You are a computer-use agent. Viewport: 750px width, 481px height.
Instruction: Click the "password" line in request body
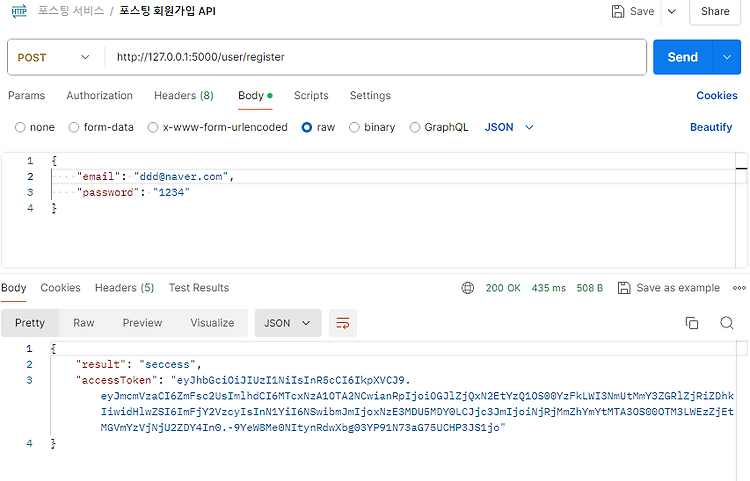point(133,192)
